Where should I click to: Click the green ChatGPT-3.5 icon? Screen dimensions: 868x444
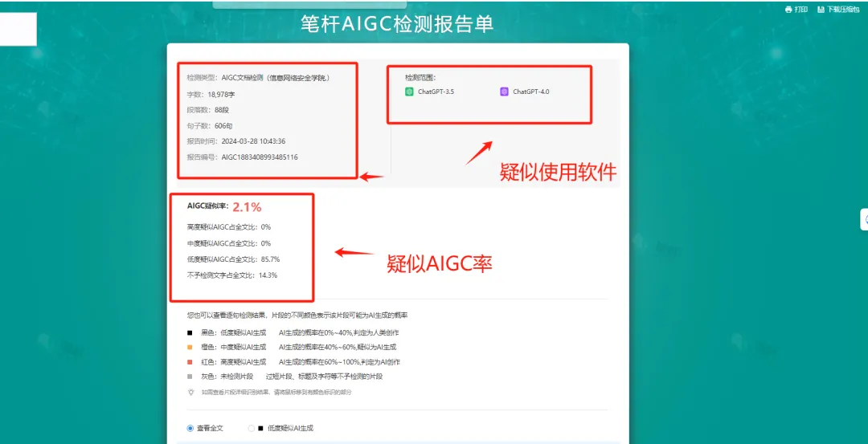410,92
